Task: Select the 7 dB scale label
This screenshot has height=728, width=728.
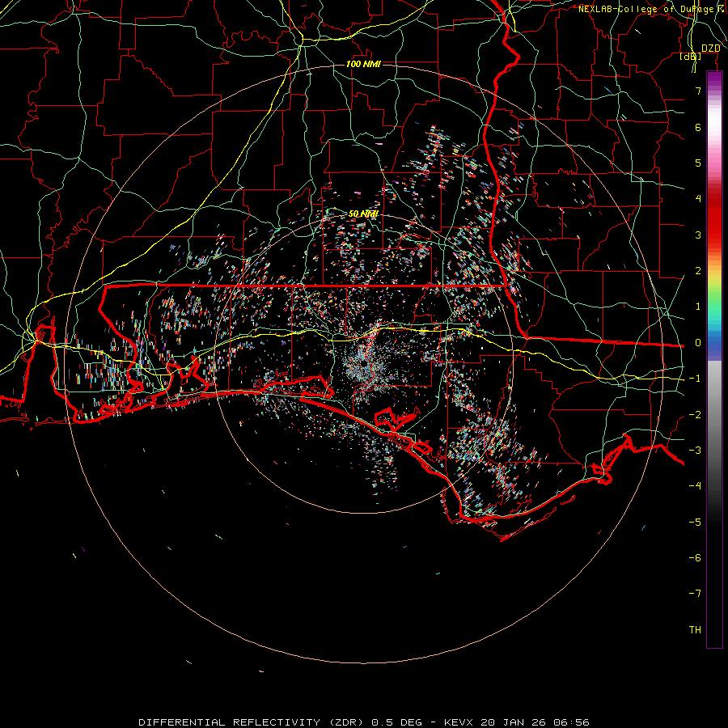Action: pos(698,91)
